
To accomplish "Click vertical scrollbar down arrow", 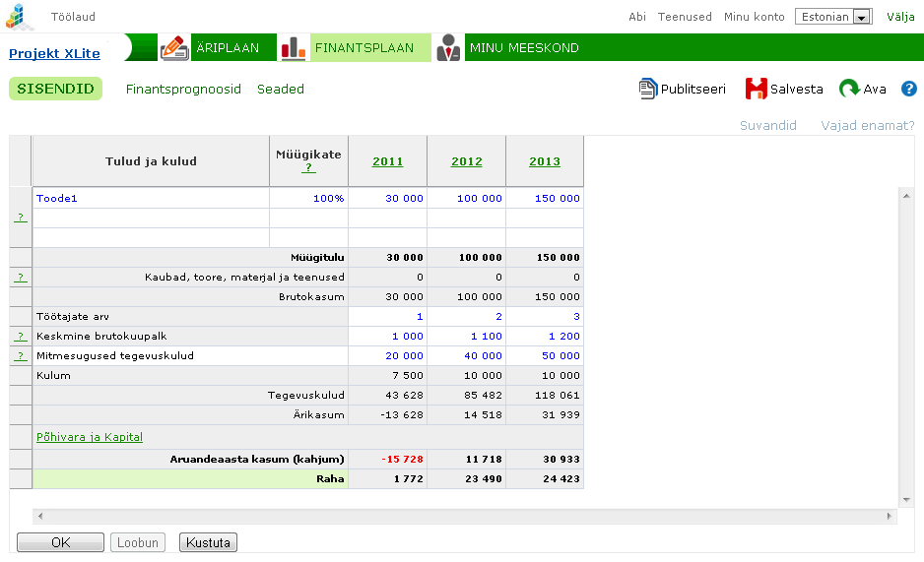I will [x=906, y=500].
